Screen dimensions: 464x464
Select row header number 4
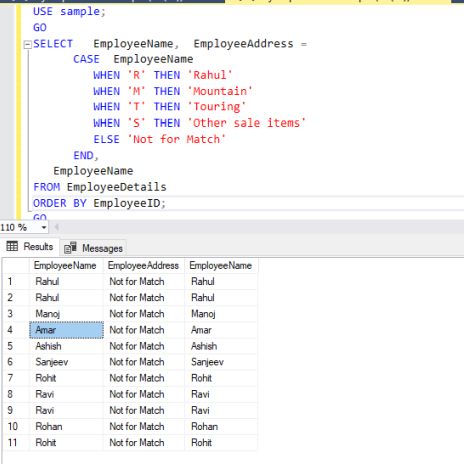16,330
